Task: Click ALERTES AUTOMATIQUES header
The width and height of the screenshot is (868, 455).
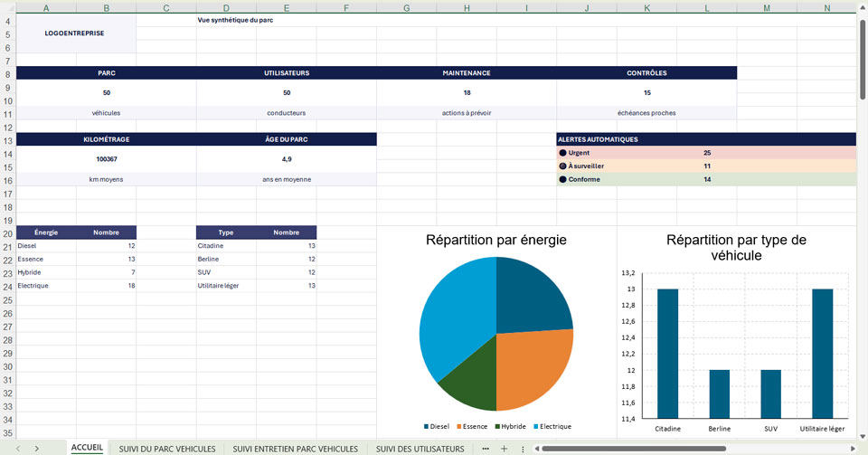Action: click(706, 139)
